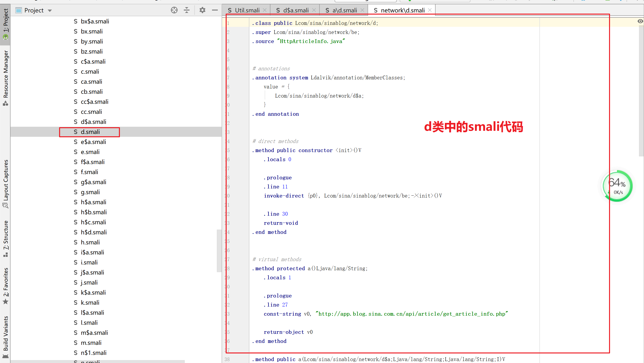Hide the Project panel with minus icon
This screenshot has width=644, height=363.
215,10
